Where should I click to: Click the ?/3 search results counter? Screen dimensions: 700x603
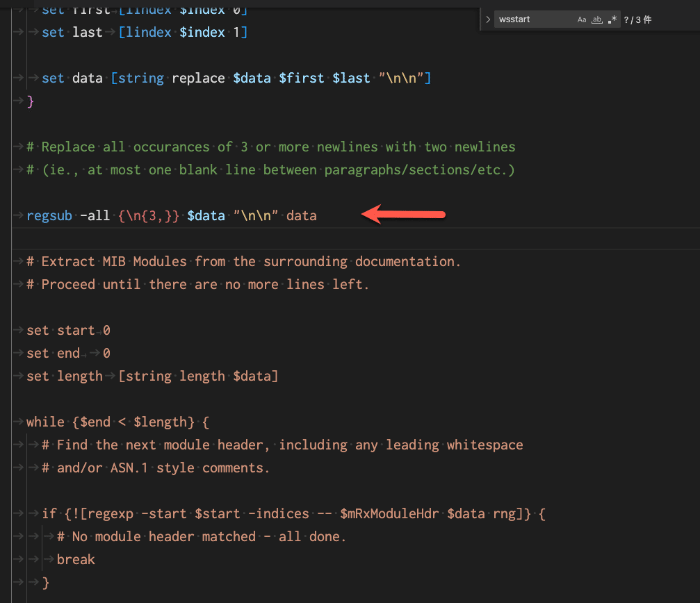point(637,19)
